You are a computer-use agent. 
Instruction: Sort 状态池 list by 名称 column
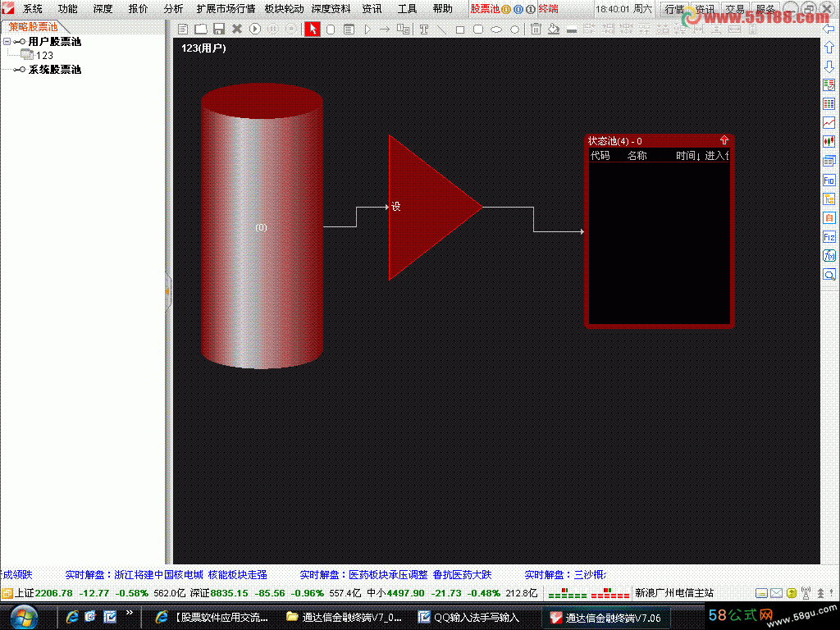click(x=637, y=155)
